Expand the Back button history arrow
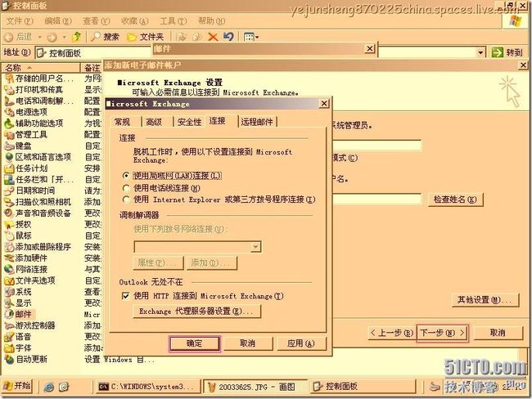The width and height of the screenshot is (532, 399). click(40, 37)
